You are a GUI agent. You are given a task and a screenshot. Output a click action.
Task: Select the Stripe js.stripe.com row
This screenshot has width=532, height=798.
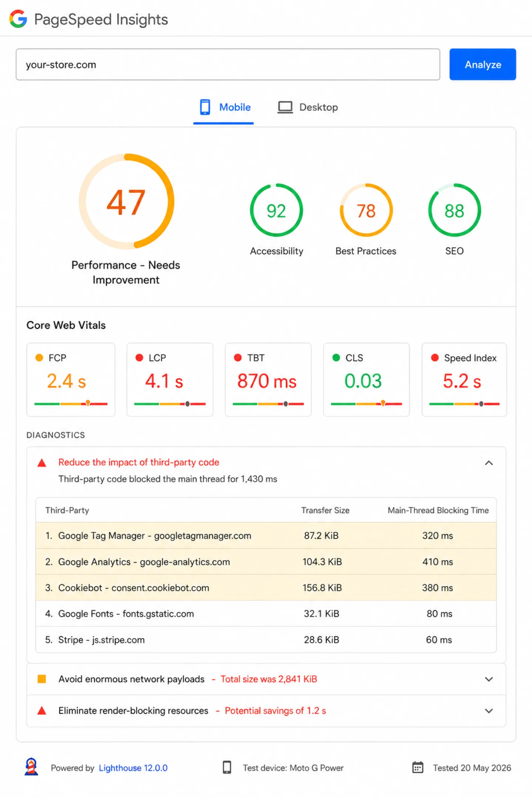[x=266, y=640]
